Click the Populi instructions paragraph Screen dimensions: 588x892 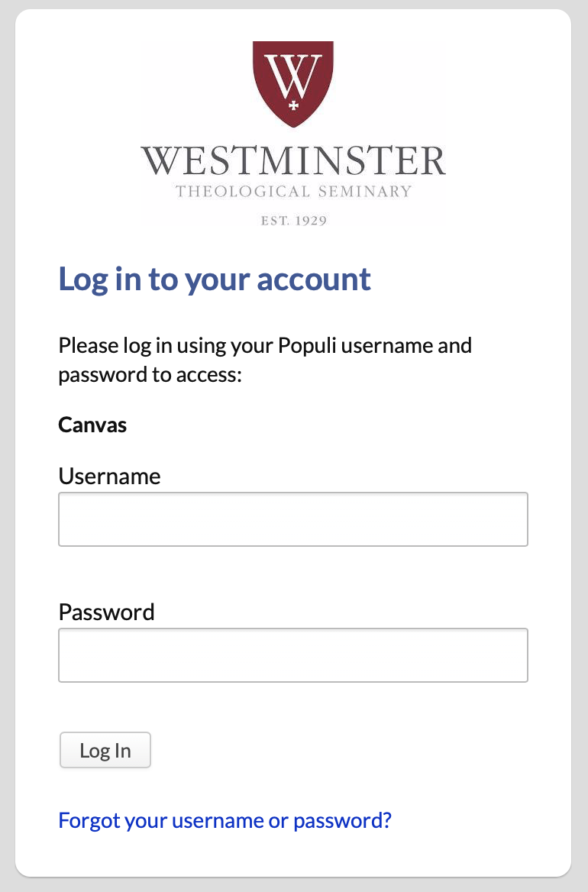(x=265, y=359)
